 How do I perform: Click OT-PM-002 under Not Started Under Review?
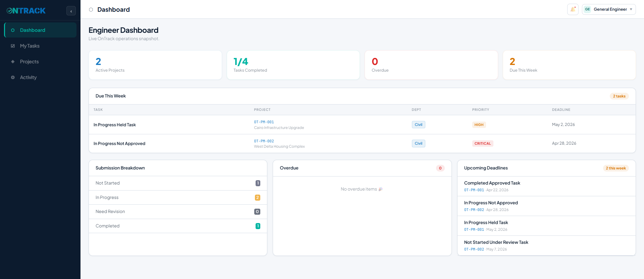click(474, 250)
